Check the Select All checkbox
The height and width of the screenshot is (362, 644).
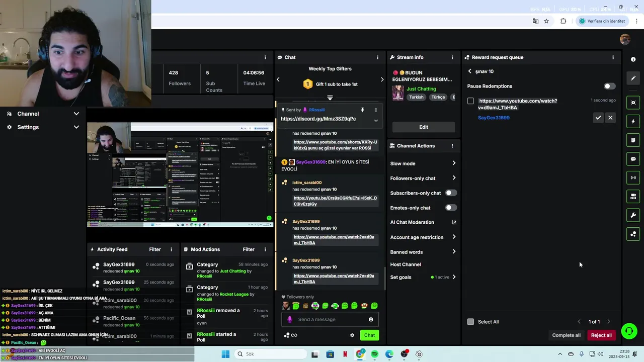click(x=470, y=322)
